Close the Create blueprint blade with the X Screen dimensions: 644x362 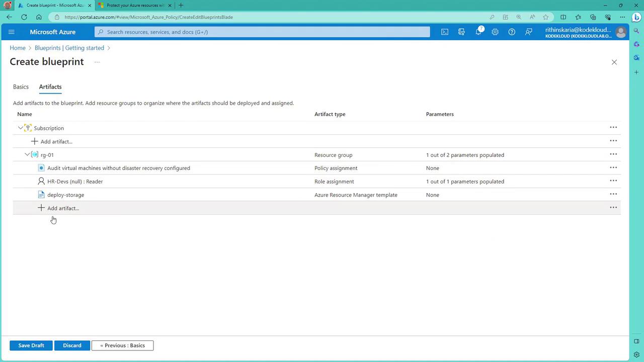coord(614,62)
